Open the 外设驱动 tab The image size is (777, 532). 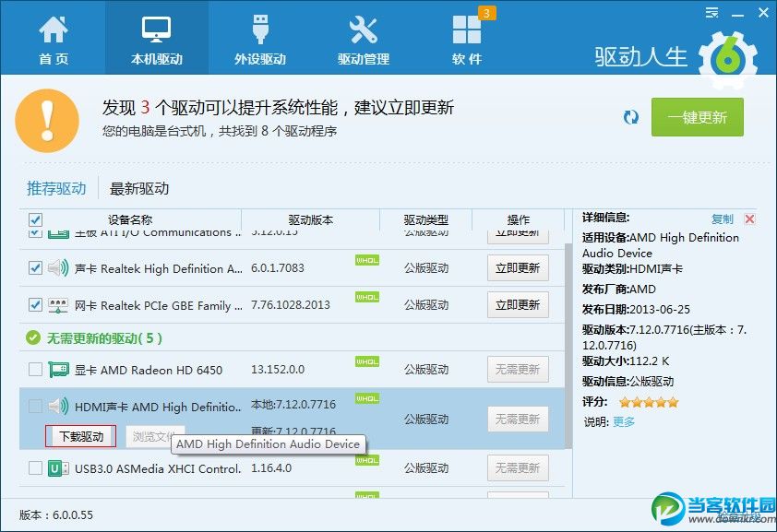point(260,38)
